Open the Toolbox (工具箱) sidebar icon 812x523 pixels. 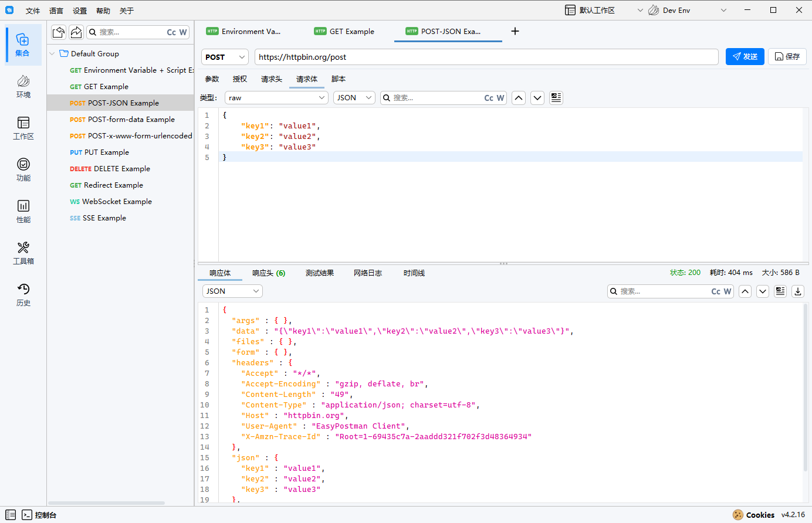(x=23, y=253)
